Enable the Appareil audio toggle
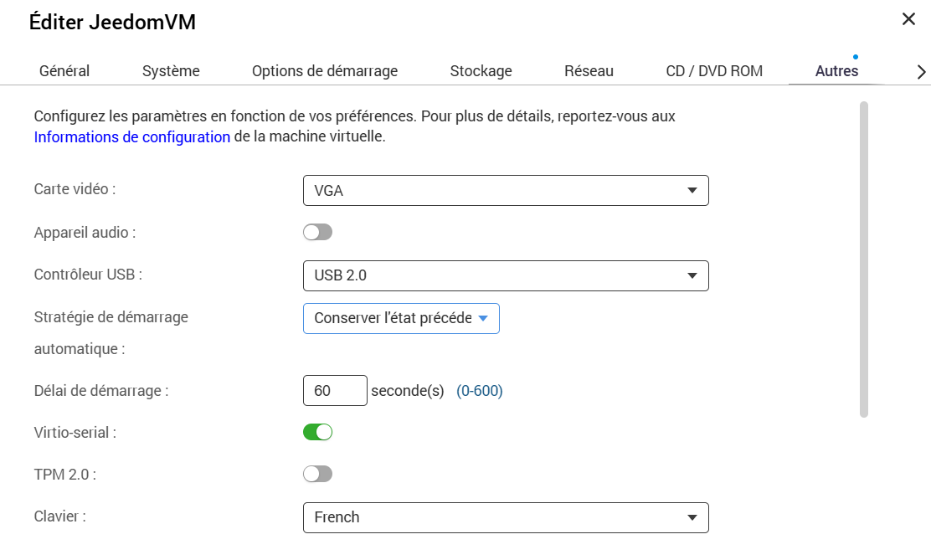 (317, 232)
